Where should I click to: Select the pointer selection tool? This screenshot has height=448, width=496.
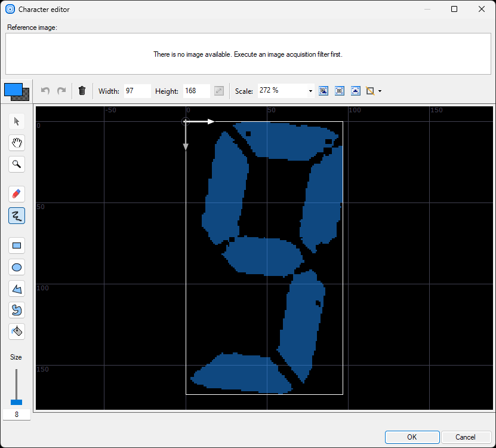17,122
